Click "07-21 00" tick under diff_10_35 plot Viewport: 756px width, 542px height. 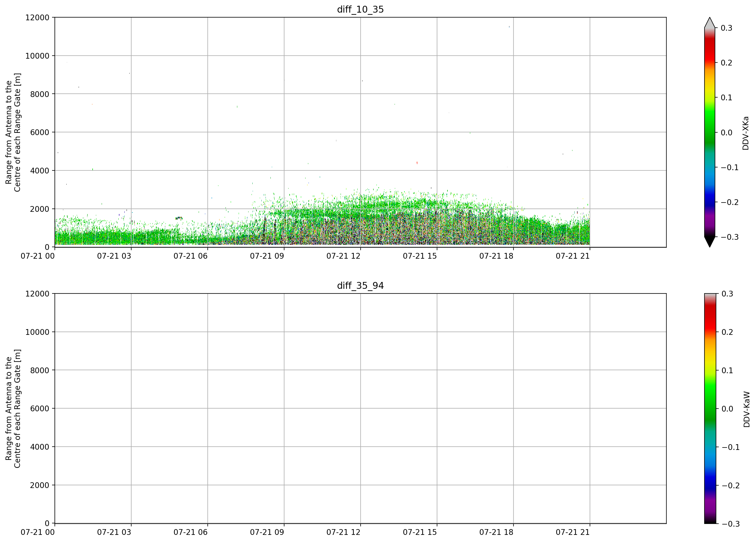coord(38,256)
